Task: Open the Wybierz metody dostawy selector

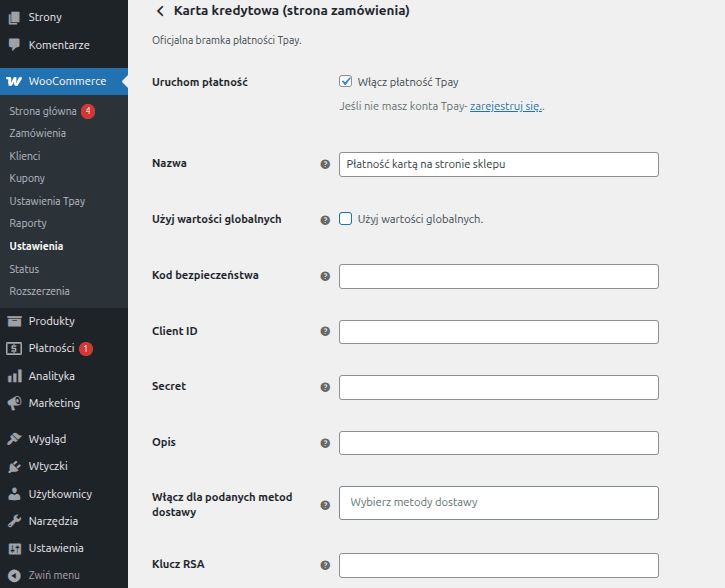Action: 498,503
